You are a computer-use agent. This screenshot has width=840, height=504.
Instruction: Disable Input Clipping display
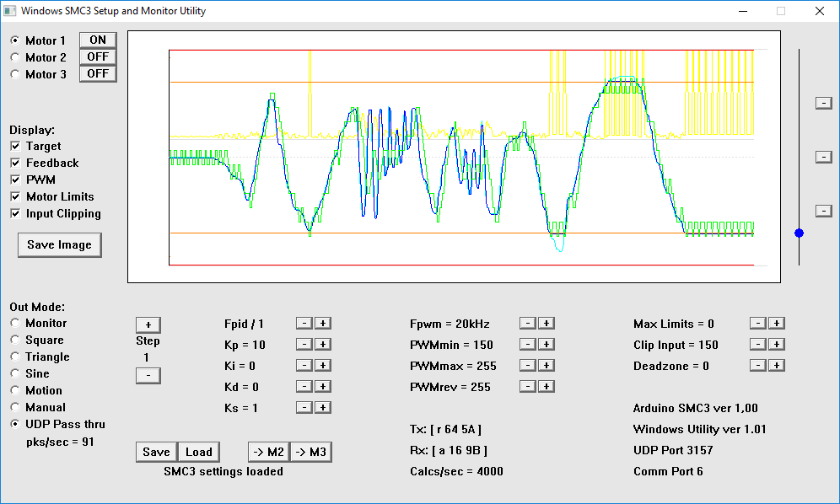15,214
